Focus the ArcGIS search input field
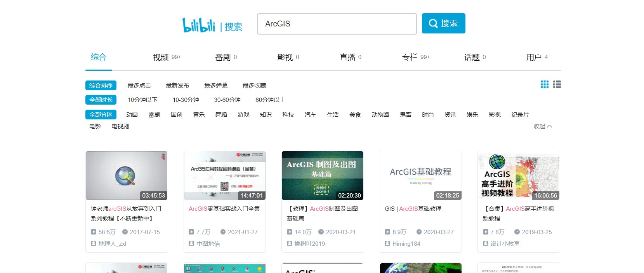The width and height of the screenshot is (644, 273). point(337,24)
